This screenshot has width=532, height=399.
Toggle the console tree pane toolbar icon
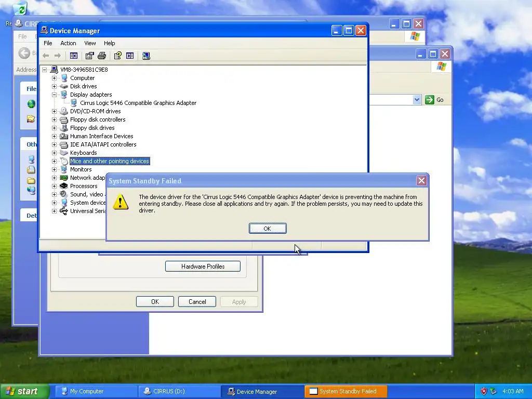[x=74, y=56]
